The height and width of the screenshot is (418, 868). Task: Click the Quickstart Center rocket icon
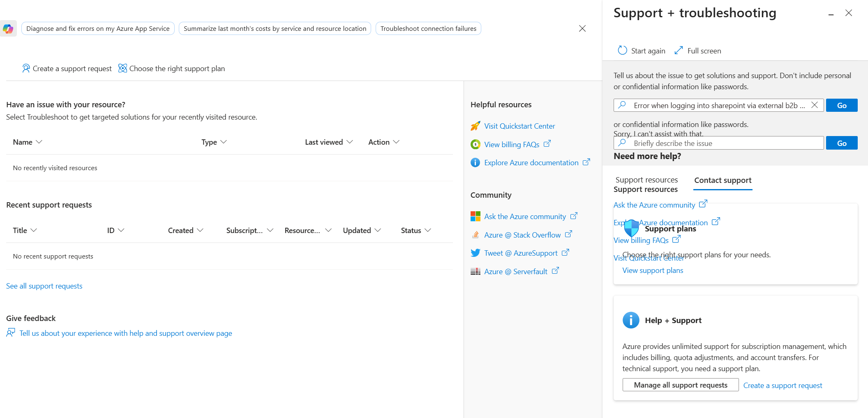coord(476,126)
